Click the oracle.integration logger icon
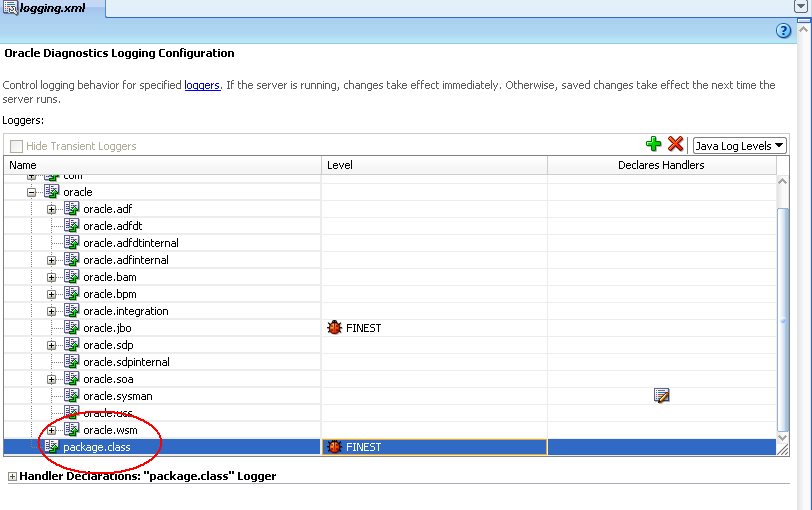Screen dimensions: 812x510 [71, 311]
